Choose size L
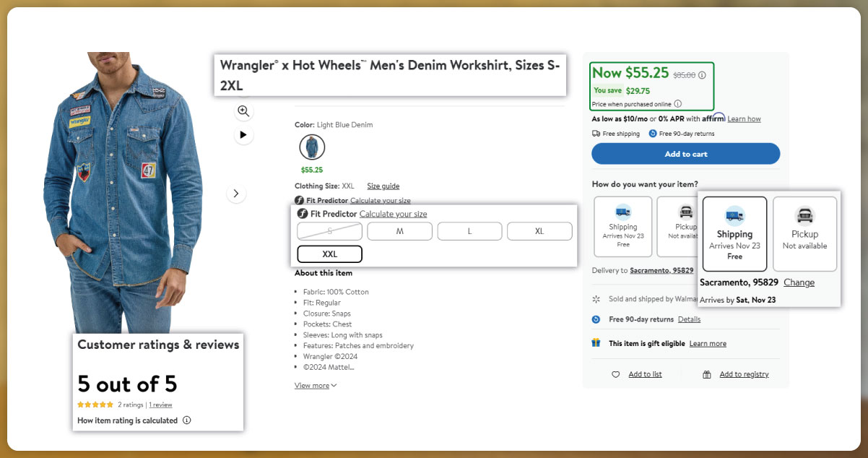The image size is (868, 458). pyautogui.click(x=469, y=231)
